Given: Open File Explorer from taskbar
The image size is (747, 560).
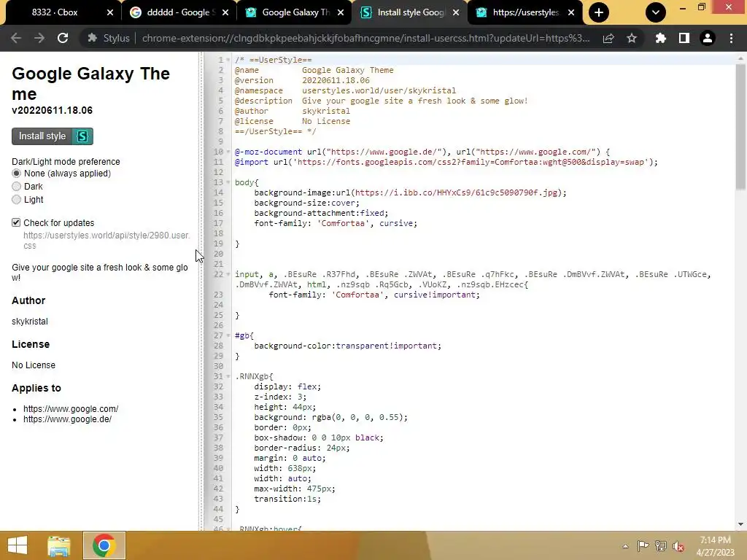Looking at the screenshot, I should tap(59, 545).
